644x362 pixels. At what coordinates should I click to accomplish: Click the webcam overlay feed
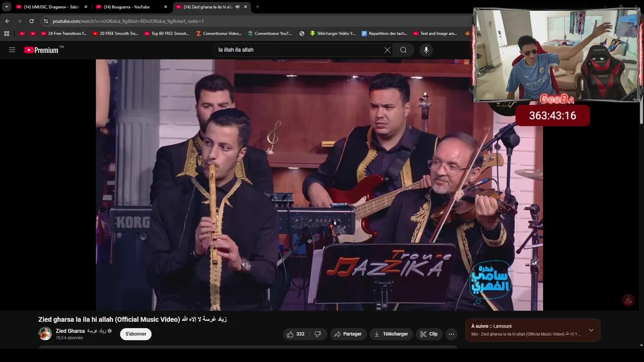556,55
